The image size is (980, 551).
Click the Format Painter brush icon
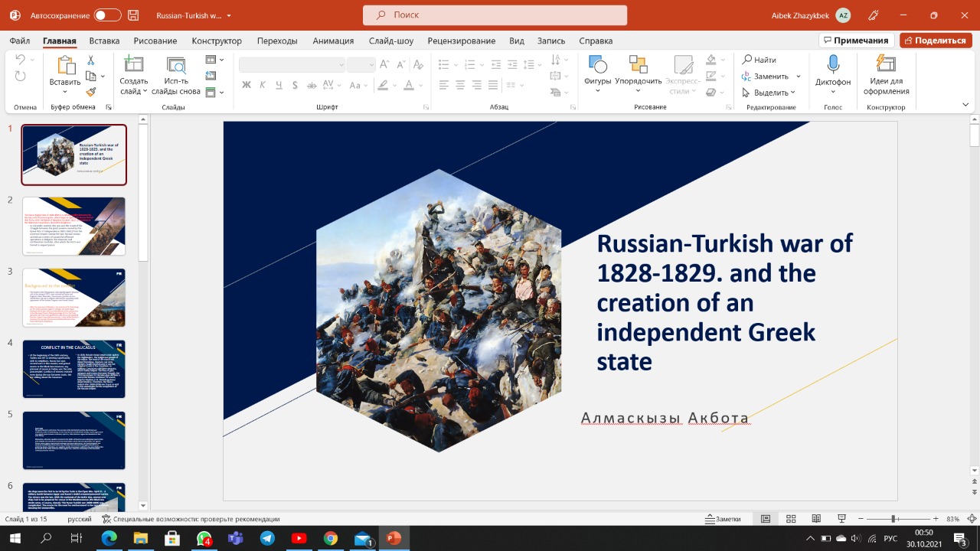tap(90, 92)
